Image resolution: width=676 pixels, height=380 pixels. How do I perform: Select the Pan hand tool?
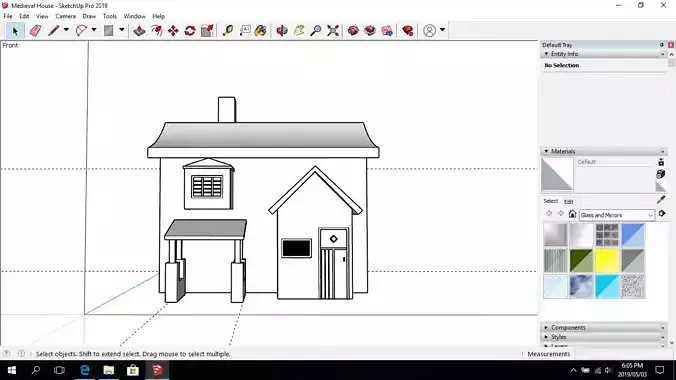299,31
